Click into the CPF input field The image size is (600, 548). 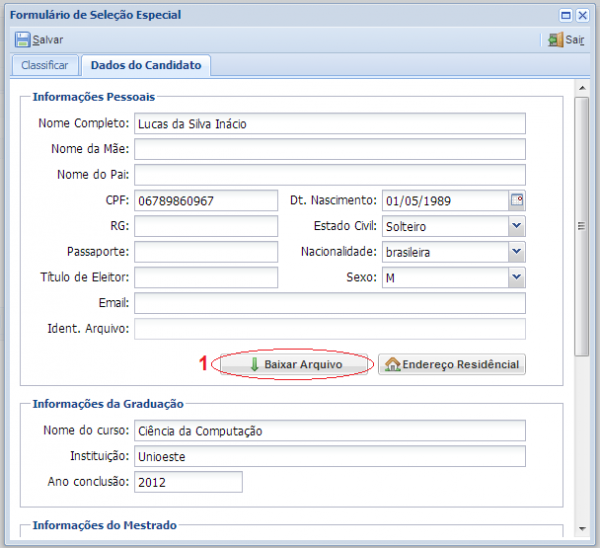coord(205,200)
